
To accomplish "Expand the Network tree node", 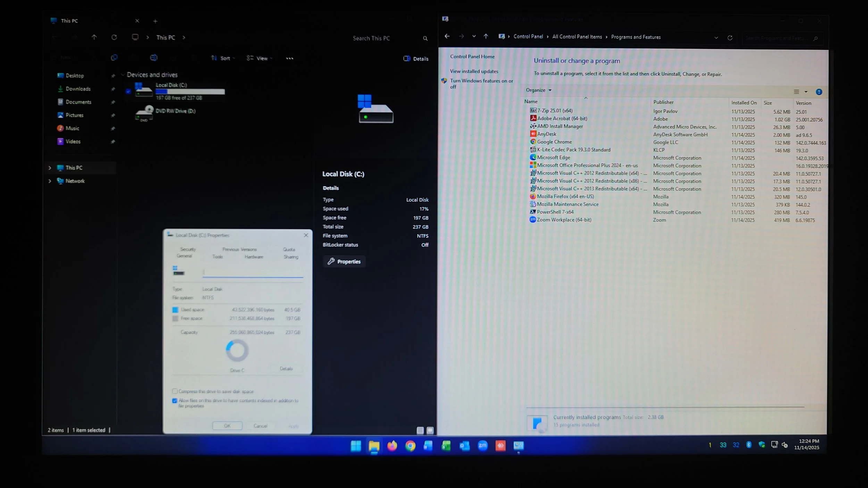I will pyautogui.click(x=50, y=181).
